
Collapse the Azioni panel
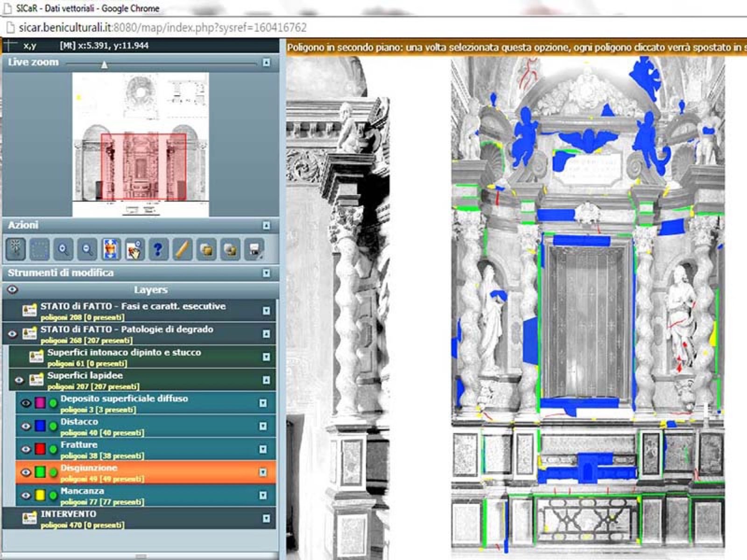[x=266, y=225]
